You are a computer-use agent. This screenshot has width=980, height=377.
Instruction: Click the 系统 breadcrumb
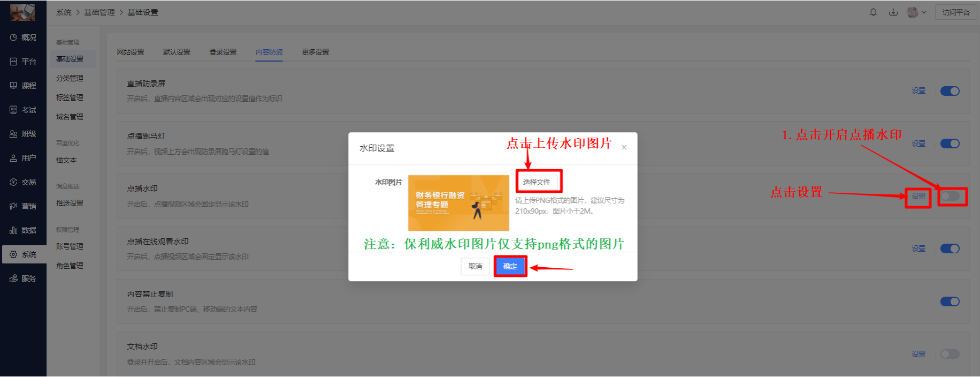pyautogui.click(x=64, y=12)
